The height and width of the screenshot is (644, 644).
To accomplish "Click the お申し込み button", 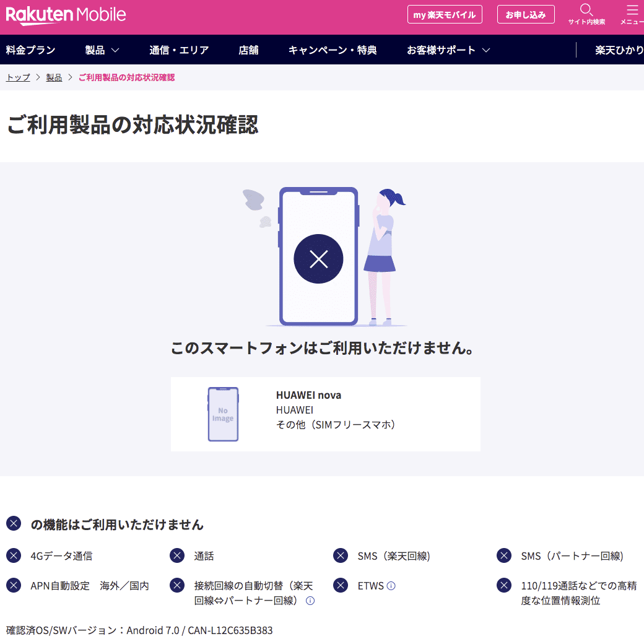I will pyautogui.click(x=526, y=14).
